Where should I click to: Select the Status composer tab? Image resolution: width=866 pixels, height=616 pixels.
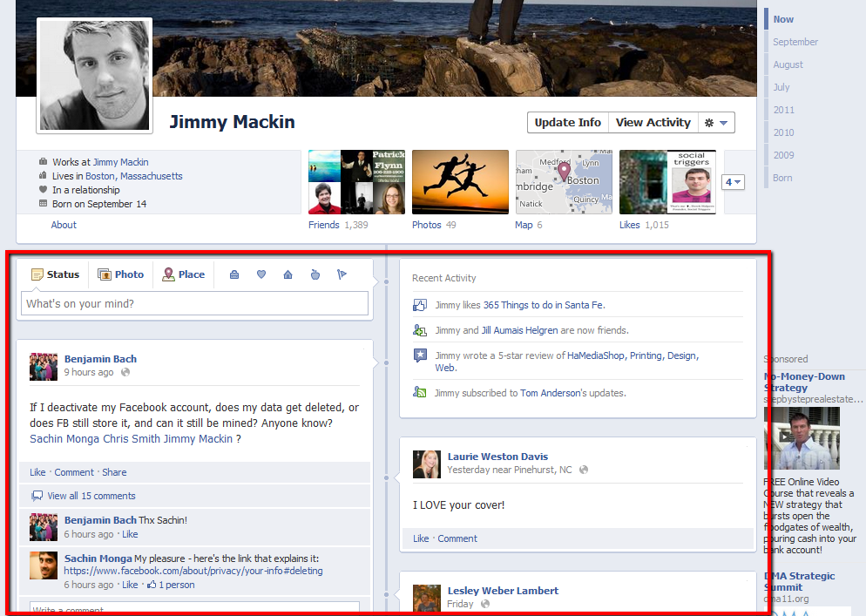point(55,274)
